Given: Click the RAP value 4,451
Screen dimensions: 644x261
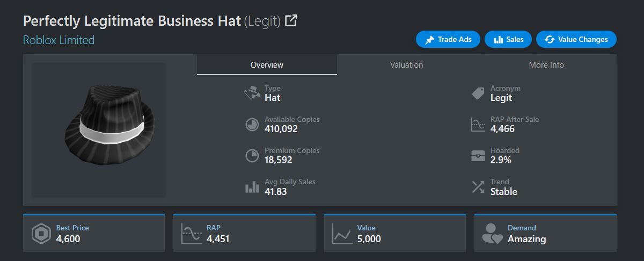Looking at the screenshot, I should pyautogui.click(x=218, y=239).
